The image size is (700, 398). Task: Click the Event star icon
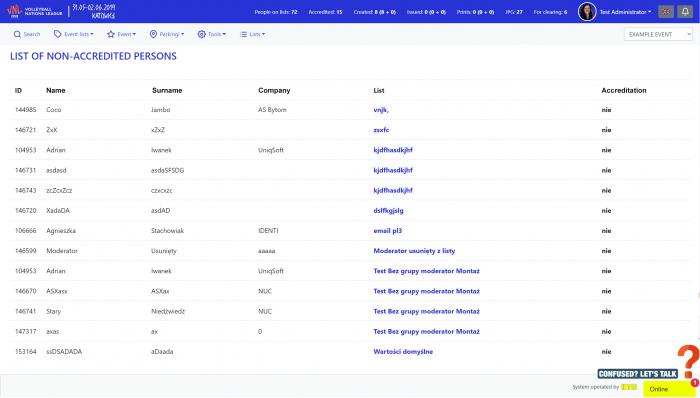coord(111,34)
